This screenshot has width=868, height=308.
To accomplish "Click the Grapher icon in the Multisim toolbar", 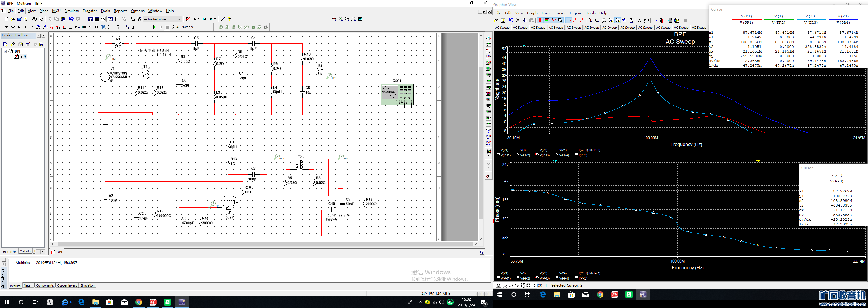I will point(110,19).
